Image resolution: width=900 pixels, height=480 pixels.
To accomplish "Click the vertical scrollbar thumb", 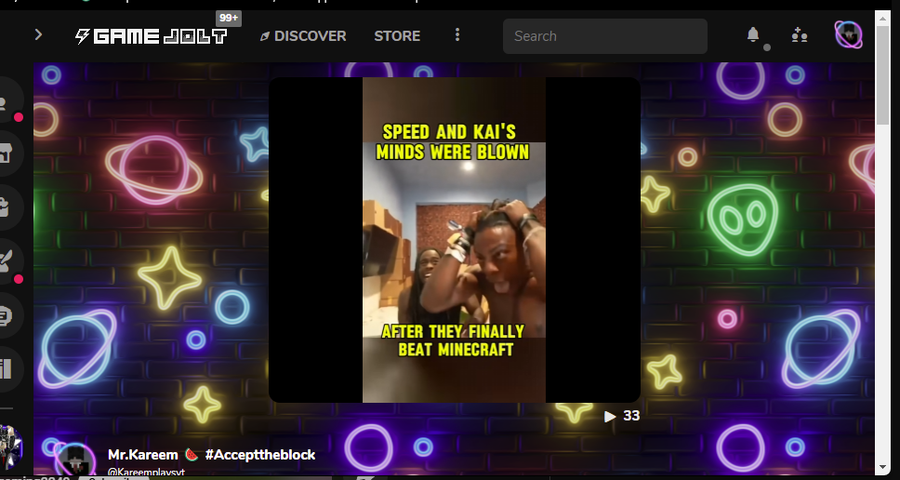I will (x=883, y=75).
